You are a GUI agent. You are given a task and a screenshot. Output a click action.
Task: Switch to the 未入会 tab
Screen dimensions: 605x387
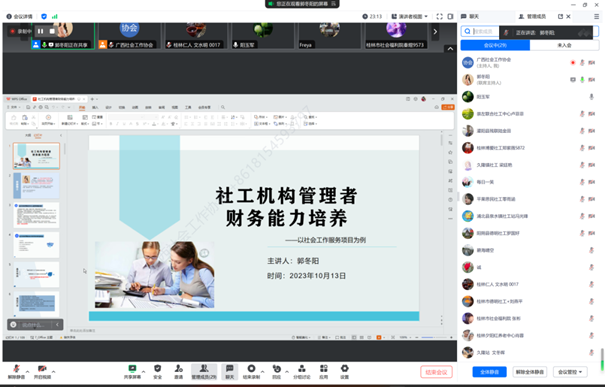564,45
